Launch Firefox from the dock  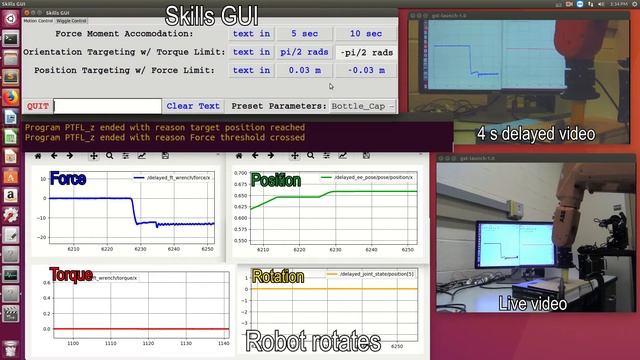(x=11, y=98)
